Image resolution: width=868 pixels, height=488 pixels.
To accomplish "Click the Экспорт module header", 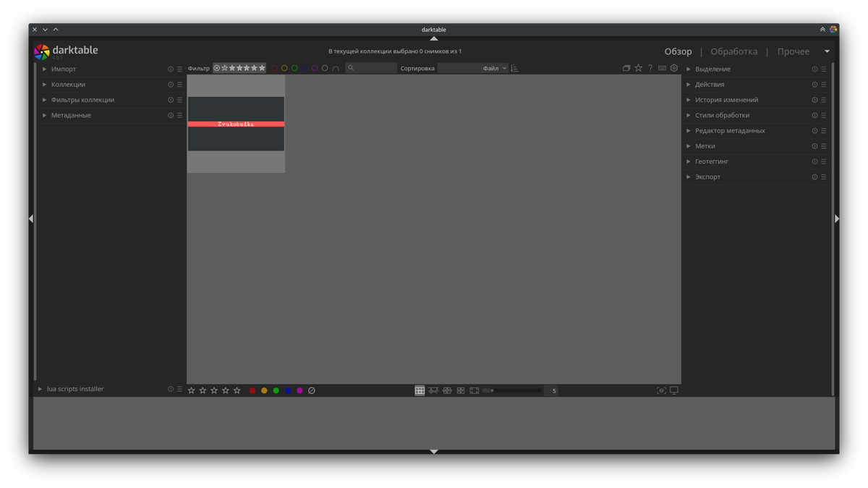I will pyautogui.click(x=756, y=177).
